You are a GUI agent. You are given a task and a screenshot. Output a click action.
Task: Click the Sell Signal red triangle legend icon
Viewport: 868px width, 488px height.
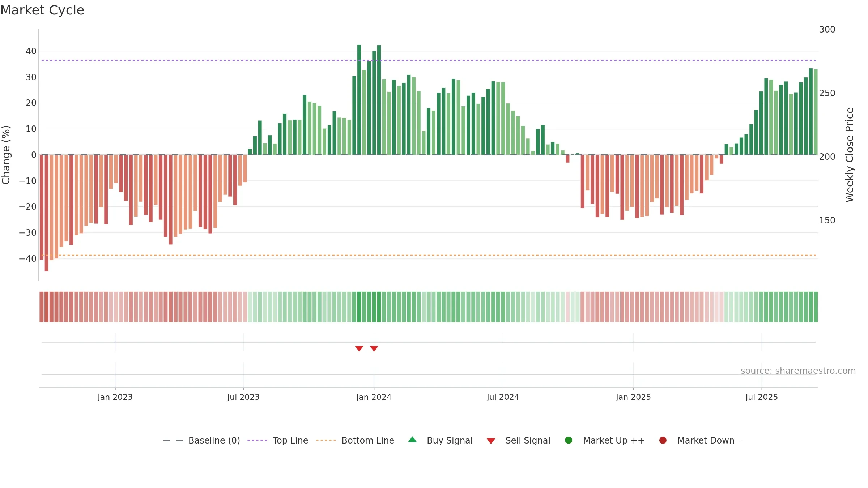tap(491, 441)
